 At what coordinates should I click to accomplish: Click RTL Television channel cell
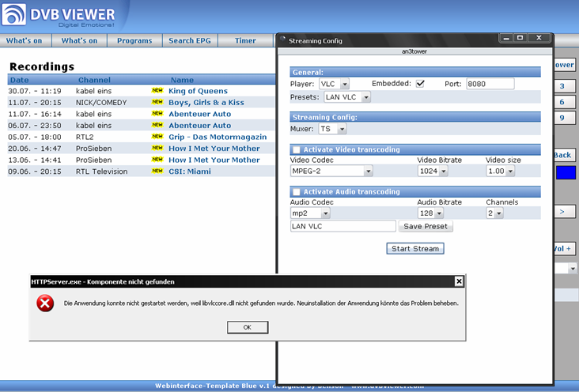point(101,171)
